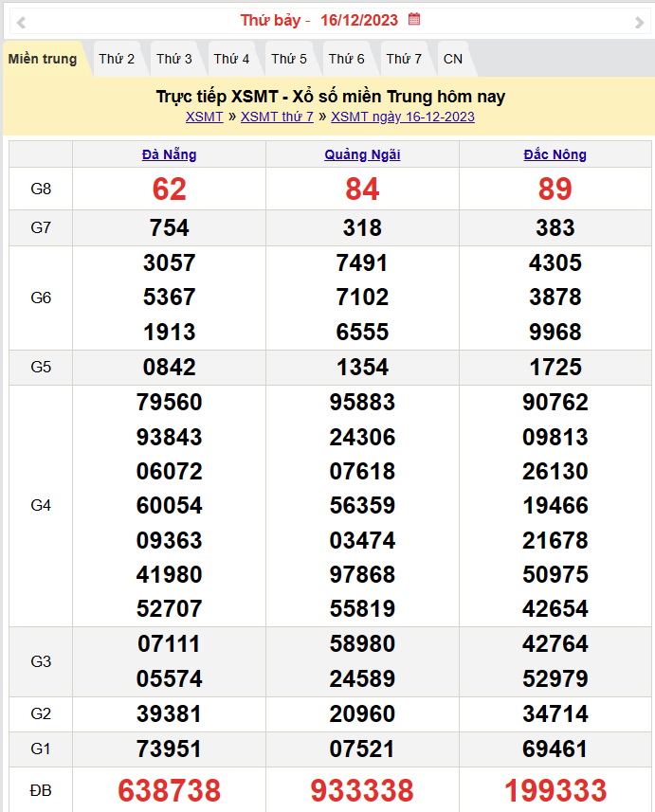Click the G4 result 03474
The width and height of the screenshot is (655, 812).
coord(362,541)
